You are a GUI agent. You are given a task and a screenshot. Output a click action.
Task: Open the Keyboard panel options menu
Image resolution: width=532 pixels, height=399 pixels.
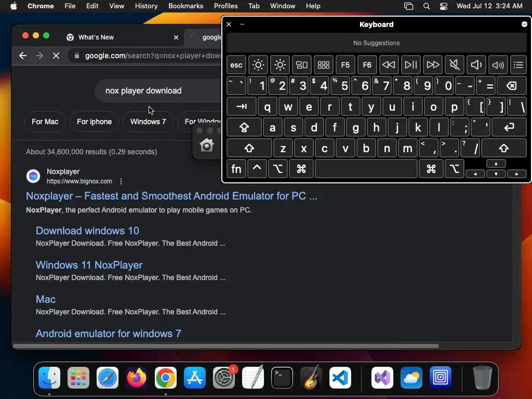524,24
